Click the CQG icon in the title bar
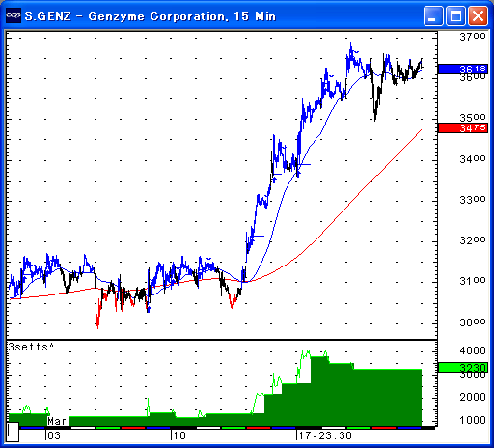Screen dimensions: 494x448 coord(14,15)
